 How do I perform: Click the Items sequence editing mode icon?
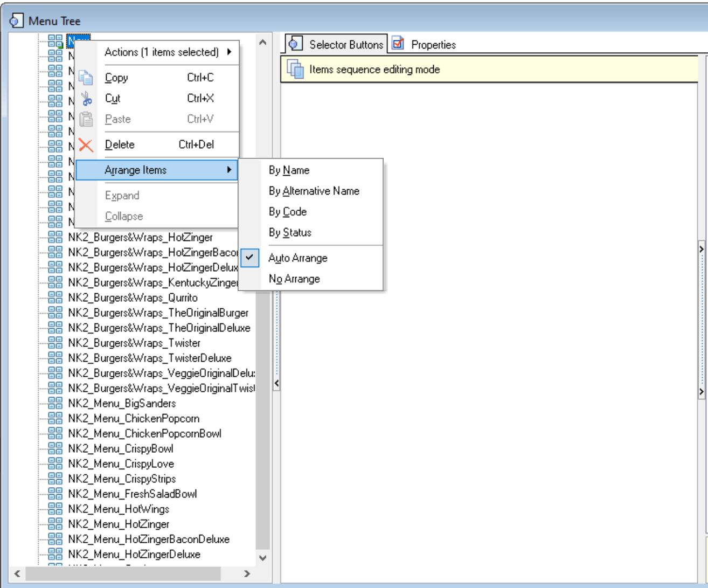295,70
